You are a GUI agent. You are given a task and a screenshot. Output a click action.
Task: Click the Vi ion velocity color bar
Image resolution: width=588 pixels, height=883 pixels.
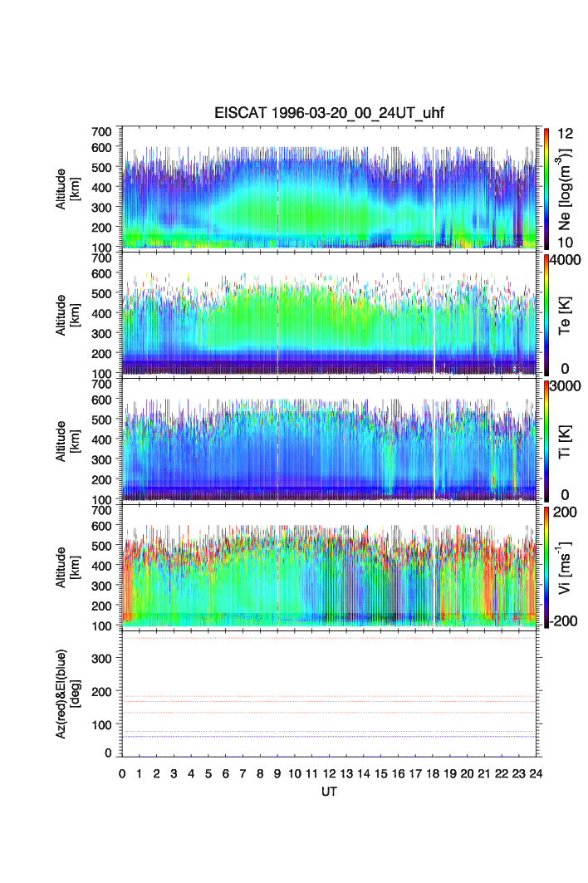[x=546, y=565]
